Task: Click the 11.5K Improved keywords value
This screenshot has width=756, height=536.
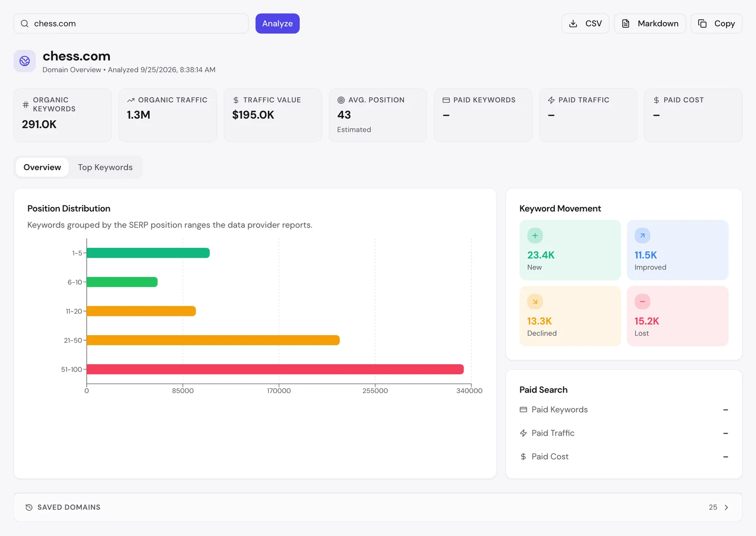Action: tap(646, 255)
